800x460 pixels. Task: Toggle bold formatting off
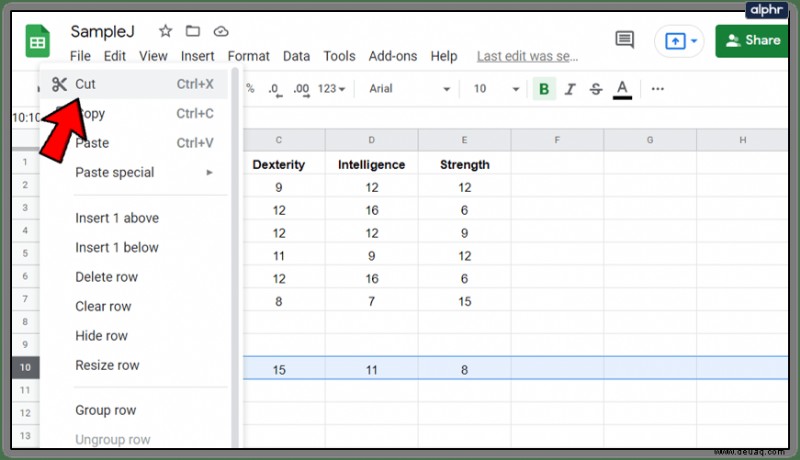544,89
